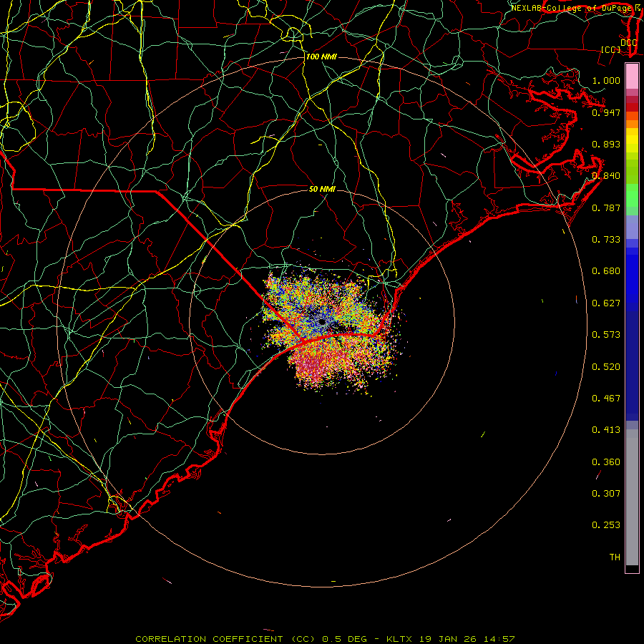This screenshot has width=644, height=644.
Task: Click the 0.520 value on the color scale
Action: [x=606, y=367]
